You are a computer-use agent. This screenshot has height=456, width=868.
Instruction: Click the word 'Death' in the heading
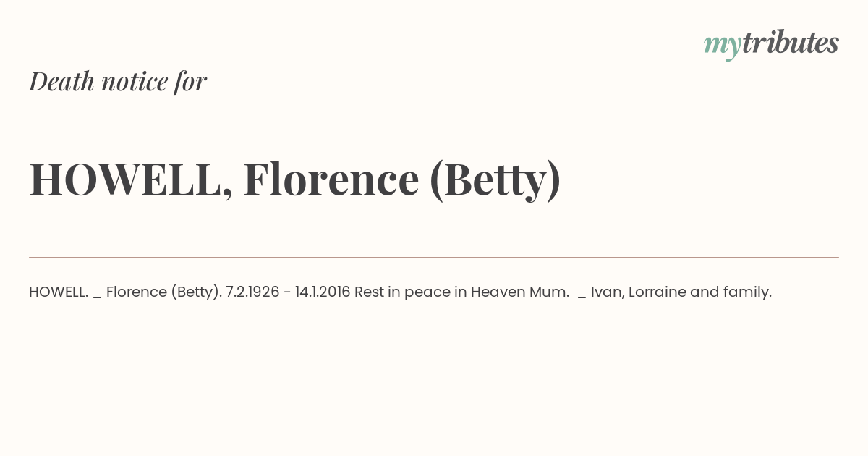click(x=61, y=82)
